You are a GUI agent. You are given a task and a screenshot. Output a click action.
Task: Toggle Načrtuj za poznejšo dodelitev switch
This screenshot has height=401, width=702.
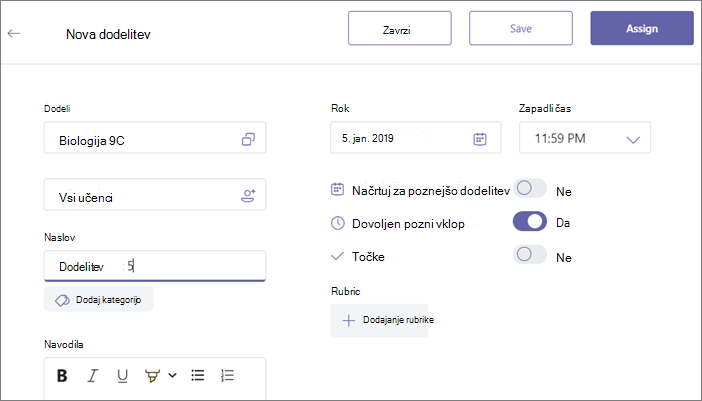530,188
